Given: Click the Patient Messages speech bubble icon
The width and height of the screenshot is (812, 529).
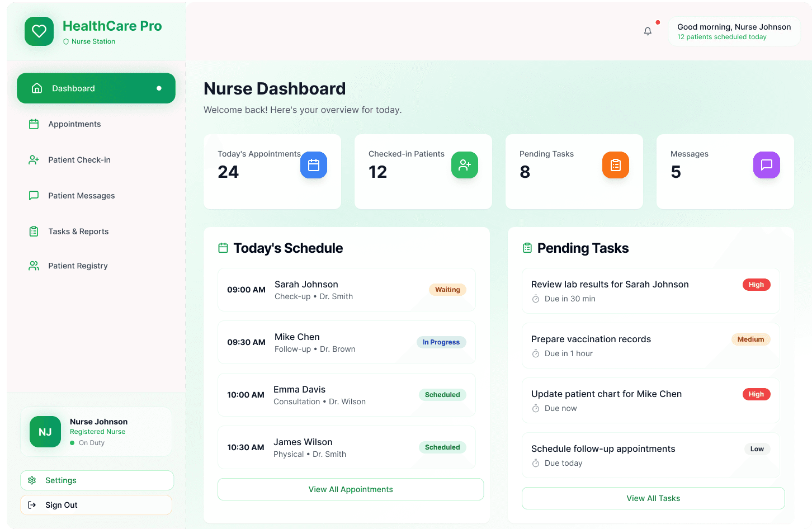Looking at the screenshot, I should click(x=34, y=196).
